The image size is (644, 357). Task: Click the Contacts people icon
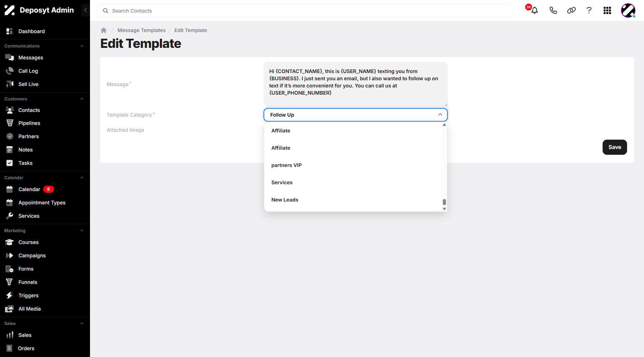10,110
